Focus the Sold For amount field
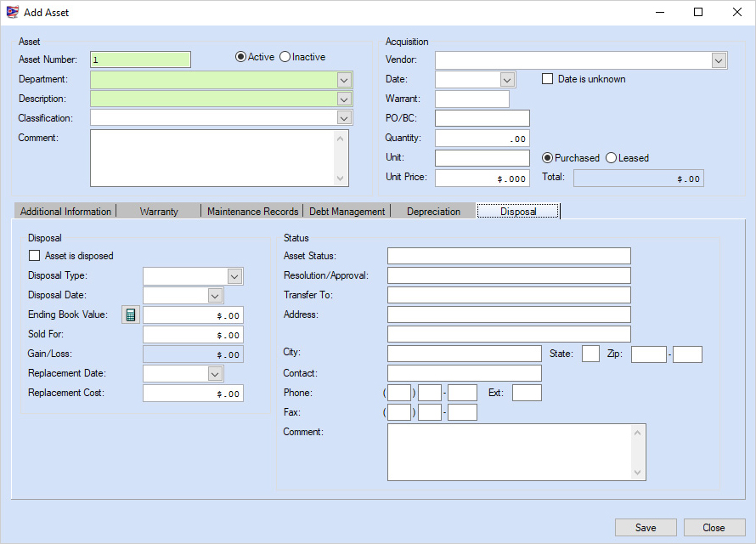The width and height of the screenshot is (756, 544). (193, 335)
